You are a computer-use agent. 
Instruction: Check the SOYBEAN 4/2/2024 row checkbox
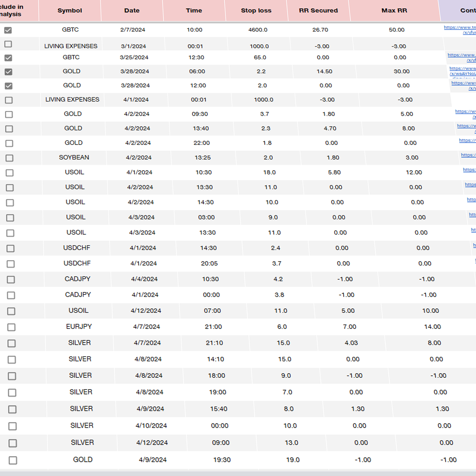click(x=9, y=158)
